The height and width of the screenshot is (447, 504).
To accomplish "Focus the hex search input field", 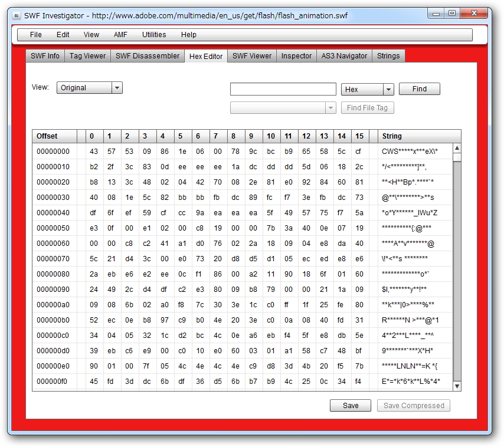I will (x=283, y=89).
